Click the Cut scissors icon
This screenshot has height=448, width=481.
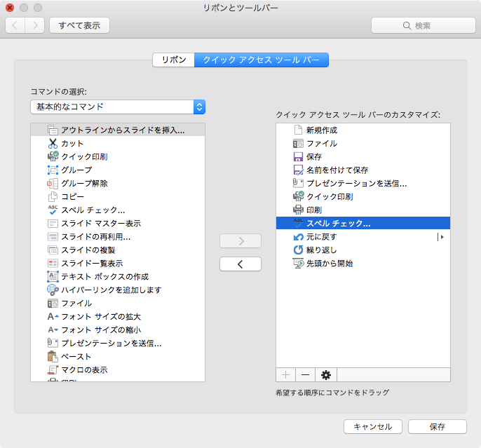click(x=53, y=143)
